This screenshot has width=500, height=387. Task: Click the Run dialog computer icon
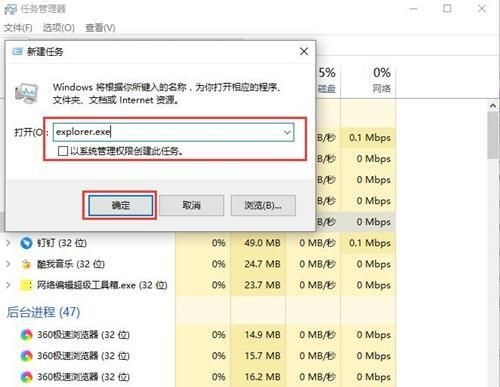point(26,93)
